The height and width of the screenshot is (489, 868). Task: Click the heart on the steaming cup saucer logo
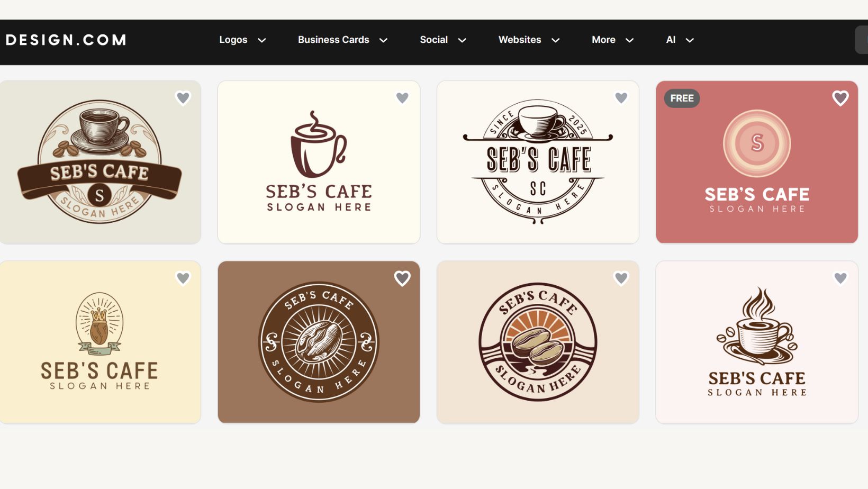[840, 278]
